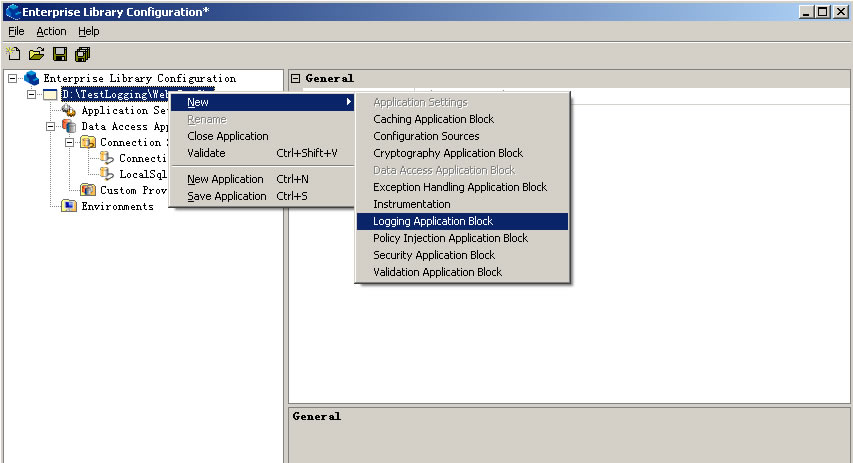Image resolution: width=853 pixels, height=463 pixels.
Task: Click the Enterprise Library Configuration root icon
Action: point(32,78)
